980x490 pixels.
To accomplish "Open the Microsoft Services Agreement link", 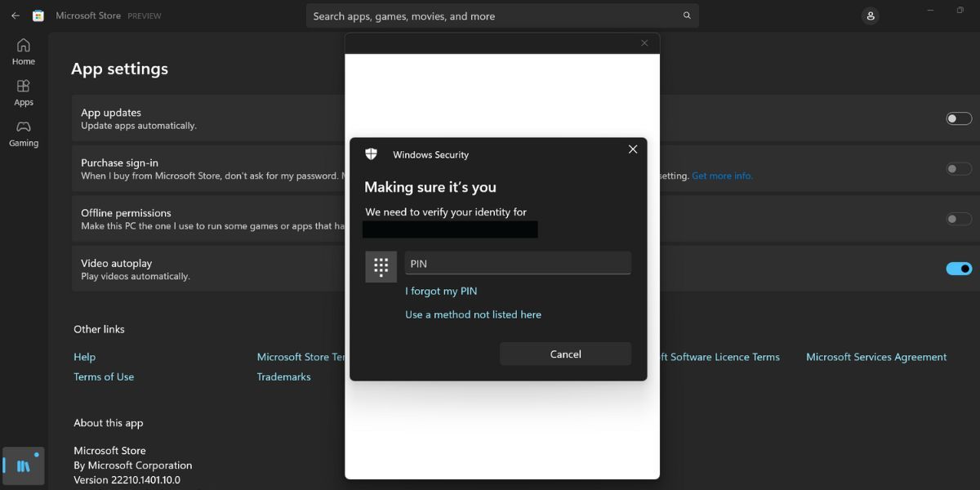I will pos(876,357).
